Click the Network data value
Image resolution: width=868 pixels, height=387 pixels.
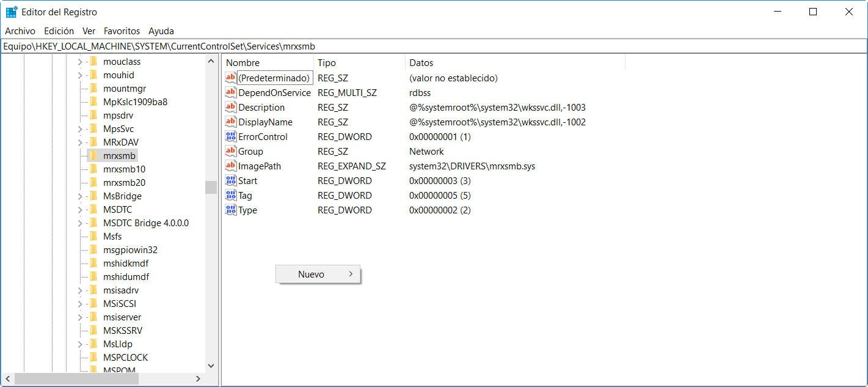[x=426, y=152]
